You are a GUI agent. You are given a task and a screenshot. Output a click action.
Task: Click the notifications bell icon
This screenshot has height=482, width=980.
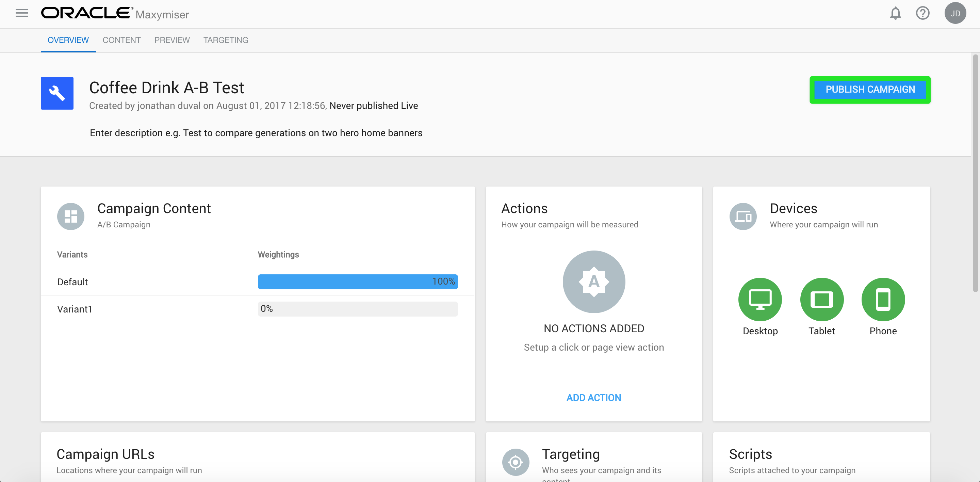pos(895,13)
